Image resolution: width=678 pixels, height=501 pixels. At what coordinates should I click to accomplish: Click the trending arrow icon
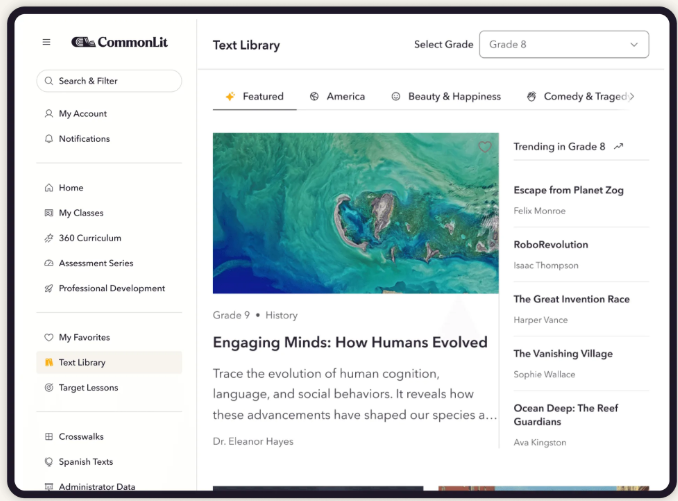click(618, 146)
